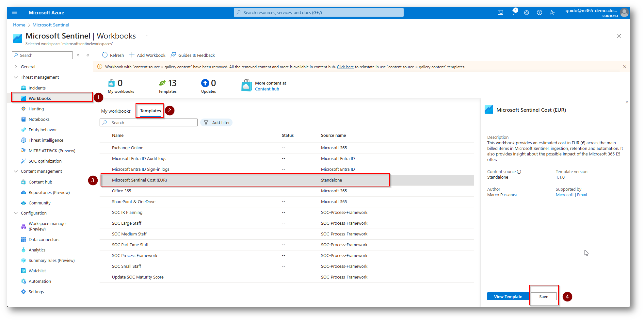Select Microsoft Entra ID Audit logs template

[x=287, y=159]
